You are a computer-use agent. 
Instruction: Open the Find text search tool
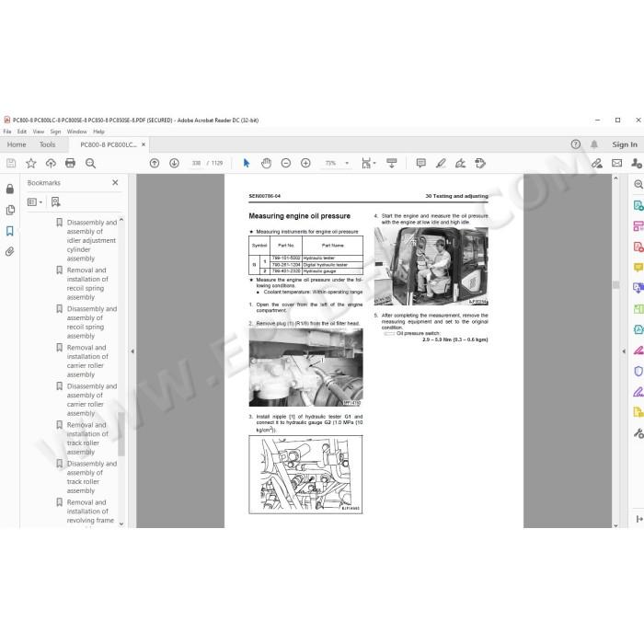click(90, 163)
